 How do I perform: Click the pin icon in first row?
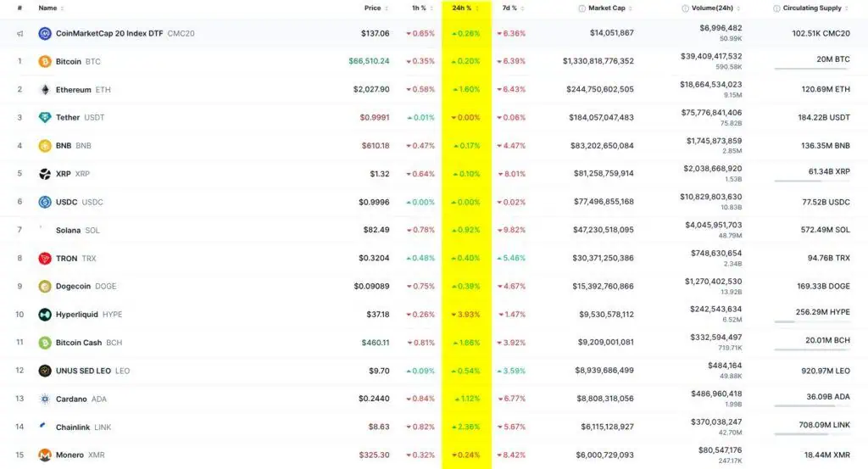tap(19, 34)
